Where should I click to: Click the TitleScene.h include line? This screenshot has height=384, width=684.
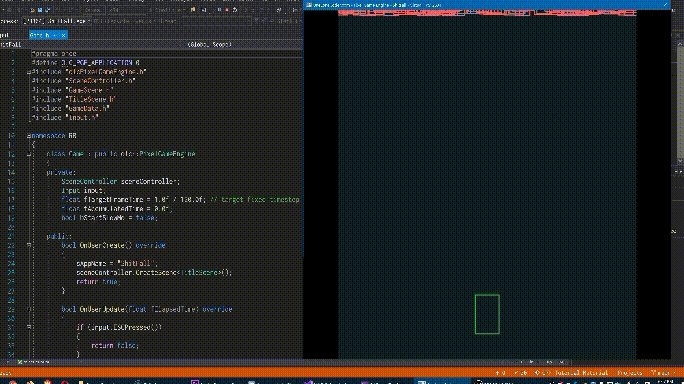click(74, 99)
